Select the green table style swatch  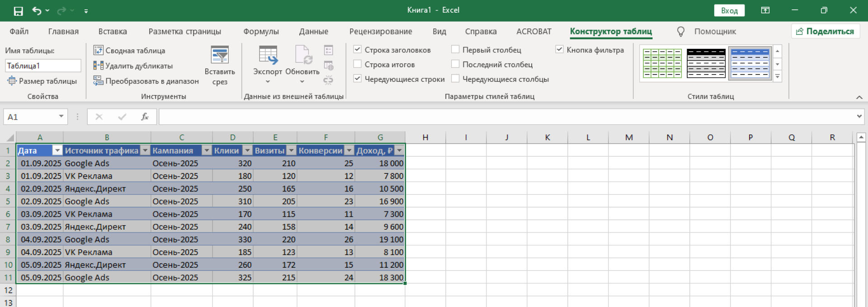point(662,64)
